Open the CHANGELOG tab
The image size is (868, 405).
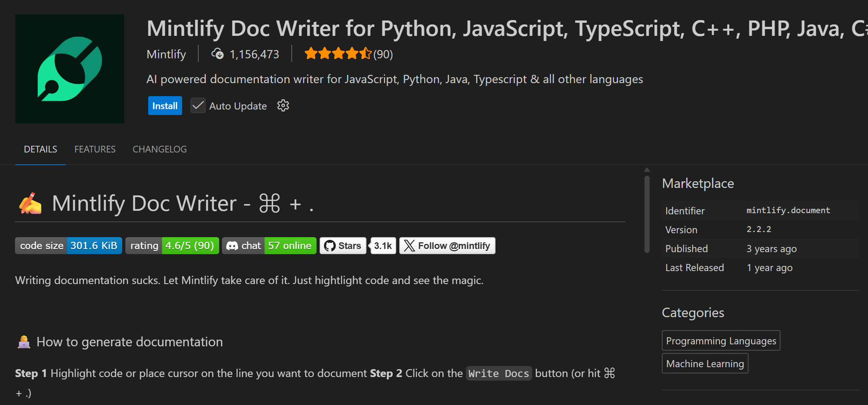tap(160, 149)
